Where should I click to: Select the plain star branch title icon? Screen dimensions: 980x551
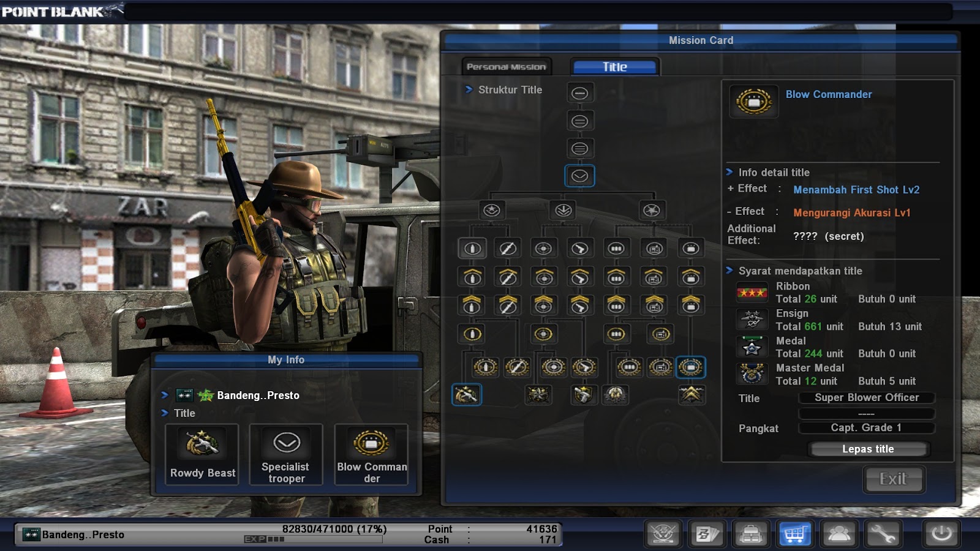pos(651,211)
